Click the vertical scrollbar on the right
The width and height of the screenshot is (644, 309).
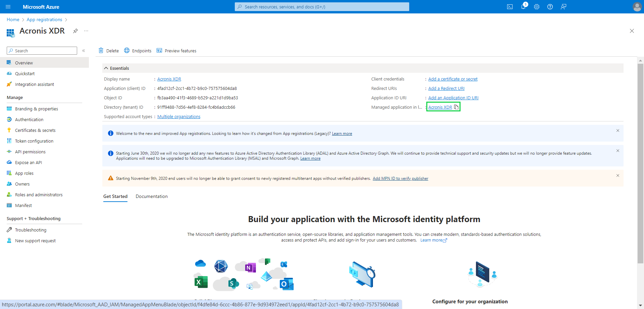(x=640, y=161)
